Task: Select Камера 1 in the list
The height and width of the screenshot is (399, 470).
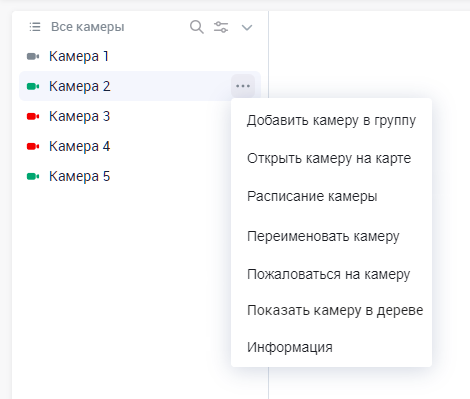Action: click(x=140, y=56)
